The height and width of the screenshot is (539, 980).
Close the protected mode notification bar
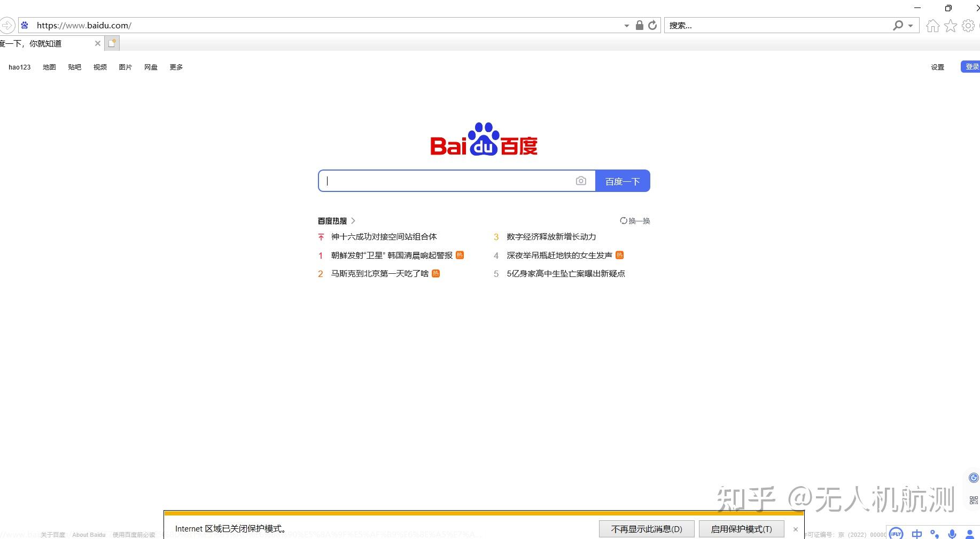click(795, 529)
